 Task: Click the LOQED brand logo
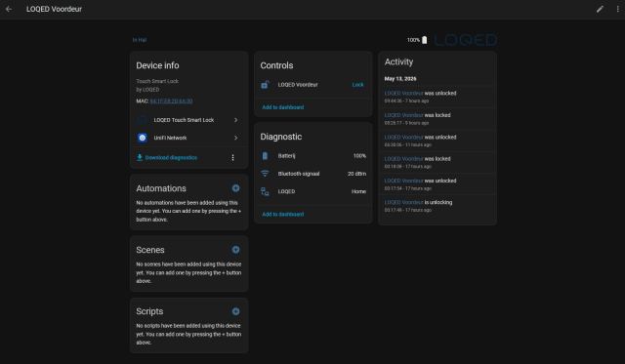pos(466,40)
